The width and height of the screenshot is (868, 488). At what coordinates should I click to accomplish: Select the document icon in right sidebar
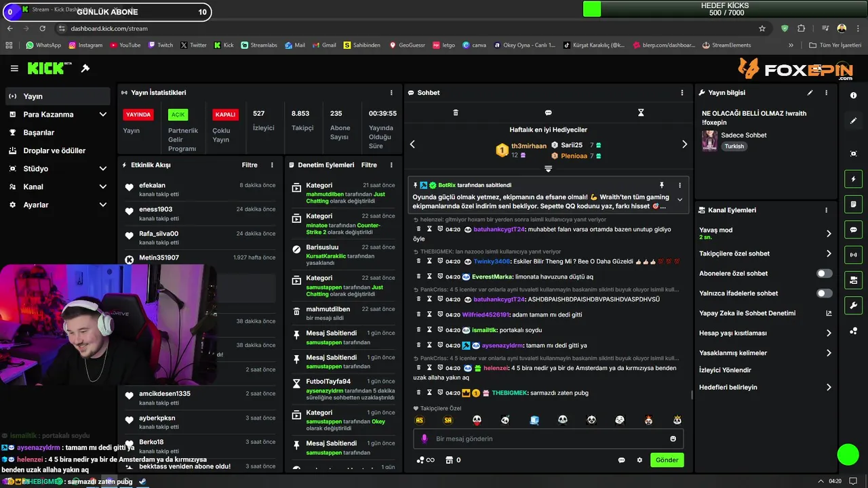coord(853,204)
